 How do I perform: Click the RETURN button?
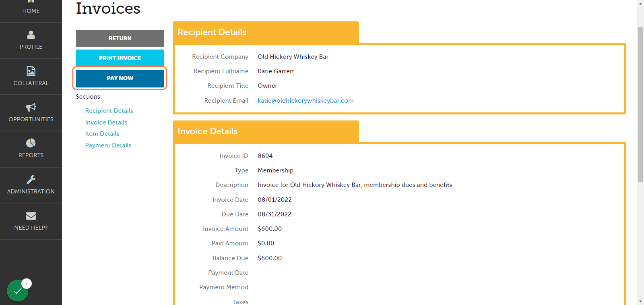pos(120,38)
